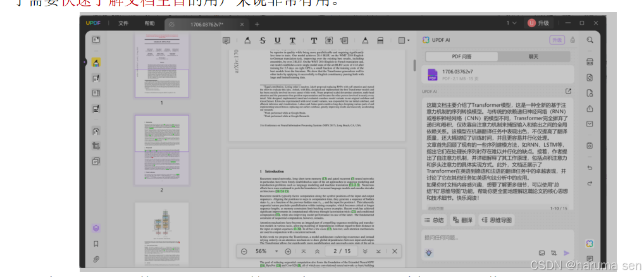Send the AI question with arrow icon
Viewport: 644px width, 277px height.
click(x=567, y=253)
